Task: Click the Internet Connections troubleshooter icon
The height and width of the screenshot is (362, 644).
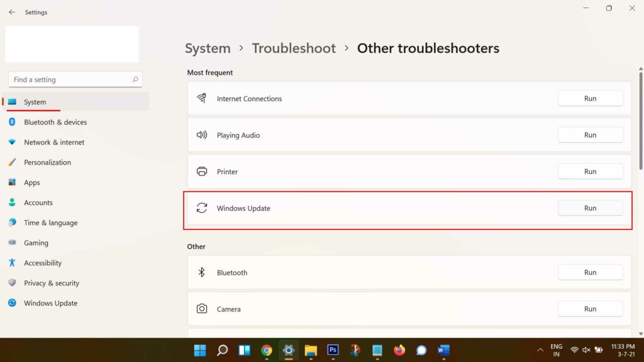Action: pyautogui.click(x=202, y=98)
